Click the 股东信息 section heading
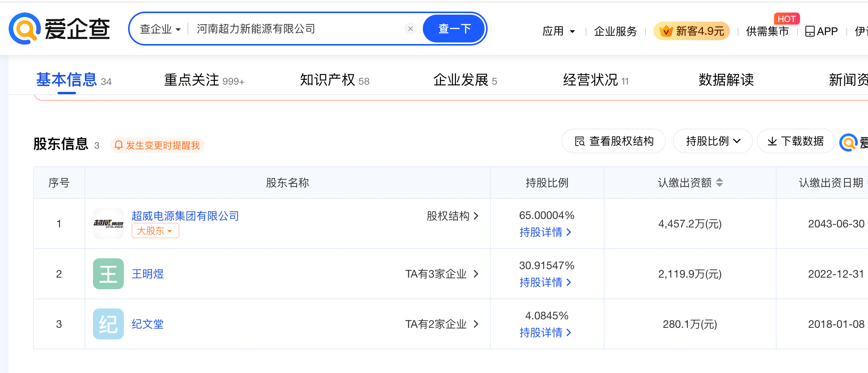The image size is (868, 373). tap(61, 144)
